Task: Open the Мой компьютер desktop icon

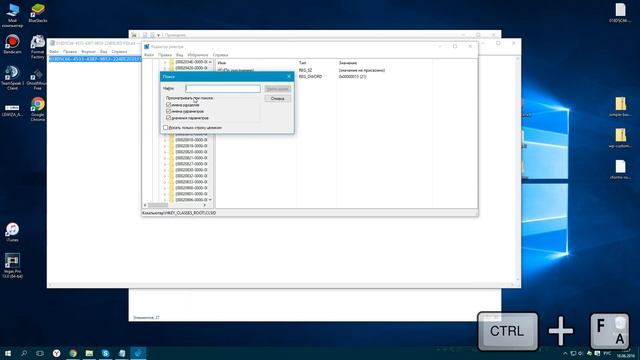Action: pyautogui.click(x=12, y=15)
